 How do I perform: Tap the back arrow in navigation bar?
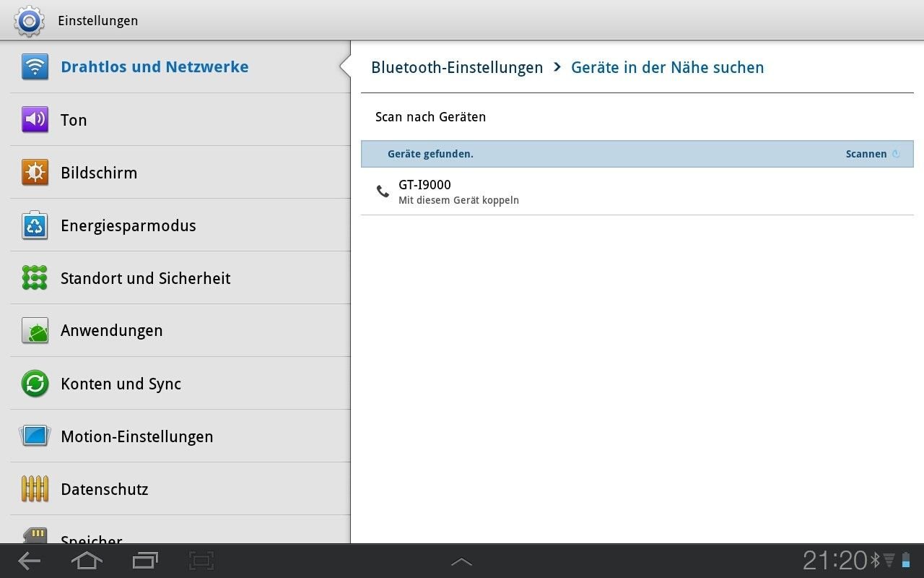(x=29, y=561)
